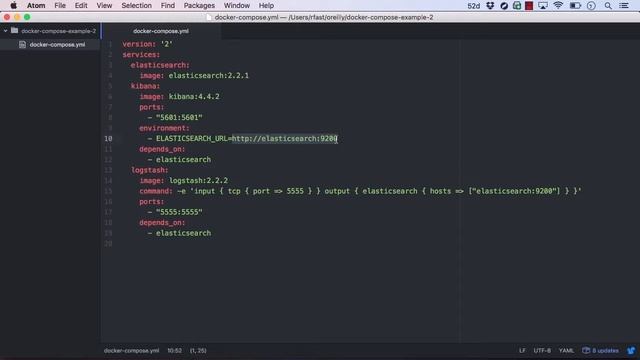Click the round slashed-circle menu bar icon
640x360 pixels.
(x=504, y=6)
